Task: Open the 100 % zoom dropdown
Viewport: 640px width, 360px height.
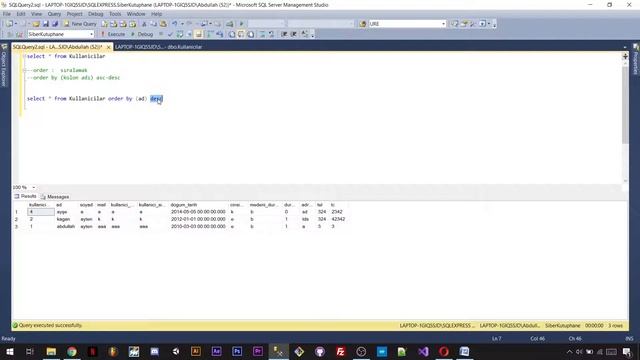Action: 33,187
